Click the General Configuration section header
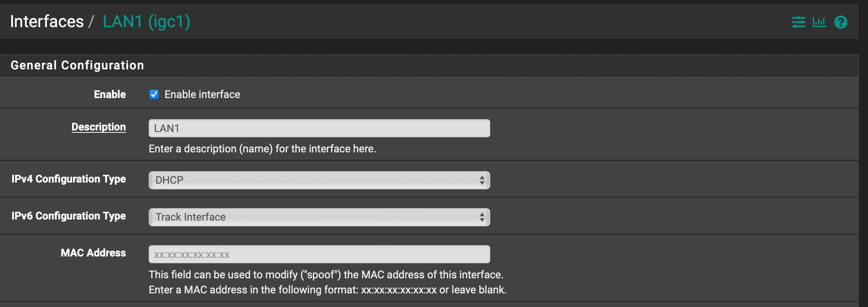868x307 pixels. tap(77, 65)
